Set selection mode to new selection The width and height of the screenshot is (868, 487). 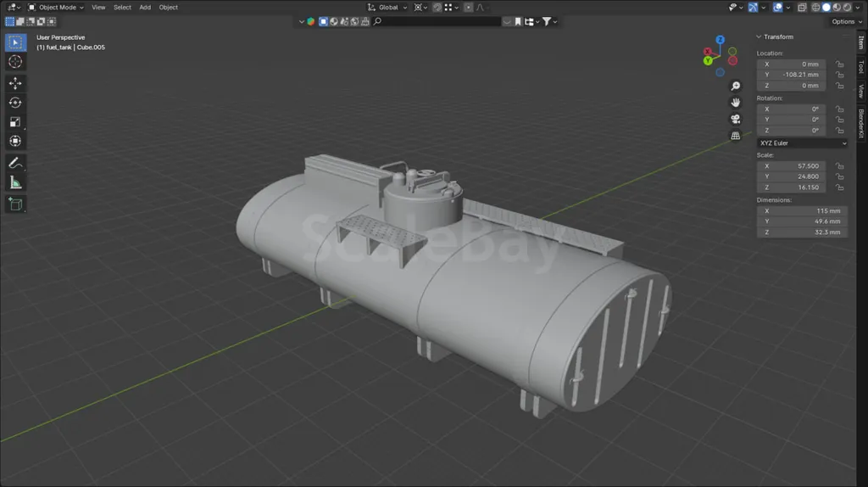pos(10,21)
